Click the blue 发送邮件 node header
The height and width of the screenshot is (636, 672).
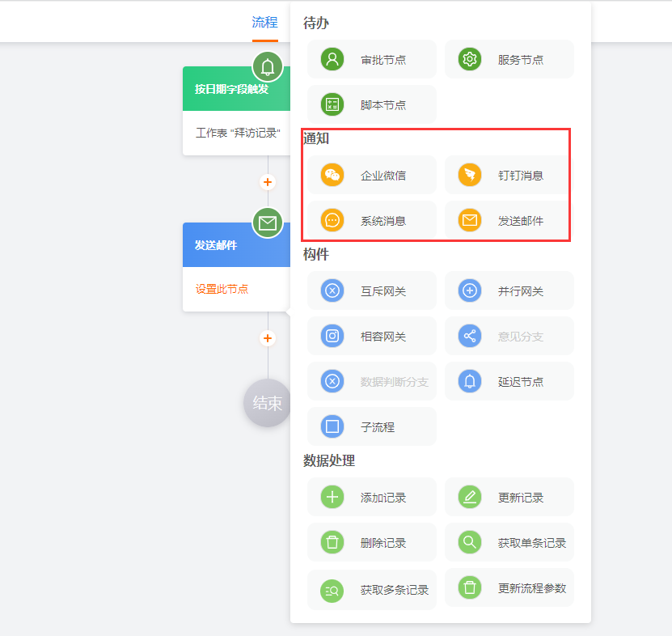pyautogui.click(x=237, y=245)
